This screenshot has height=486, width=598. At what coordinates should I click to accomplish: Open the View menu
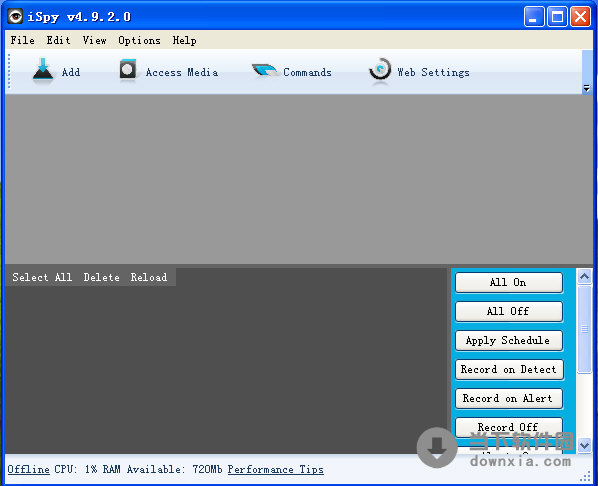pos(95,40)
